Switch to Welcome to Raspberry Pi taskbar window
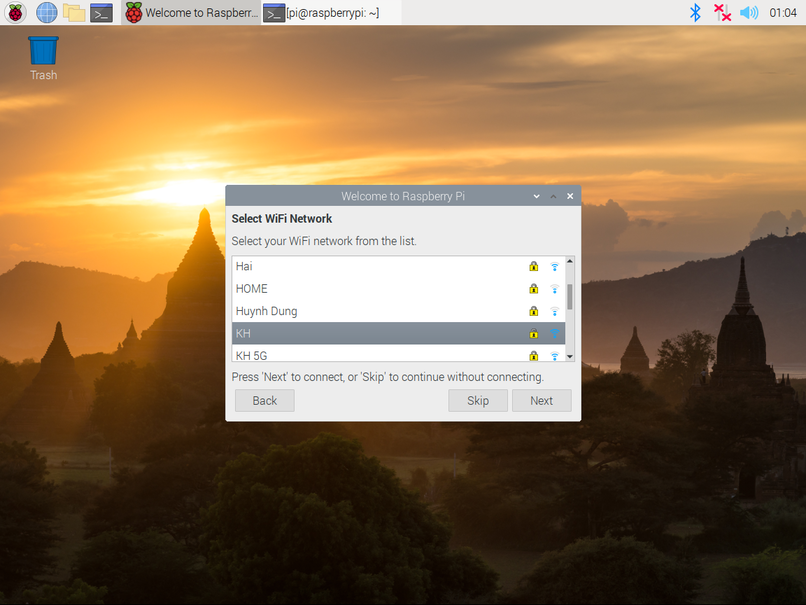 click(x=192, y=12)
